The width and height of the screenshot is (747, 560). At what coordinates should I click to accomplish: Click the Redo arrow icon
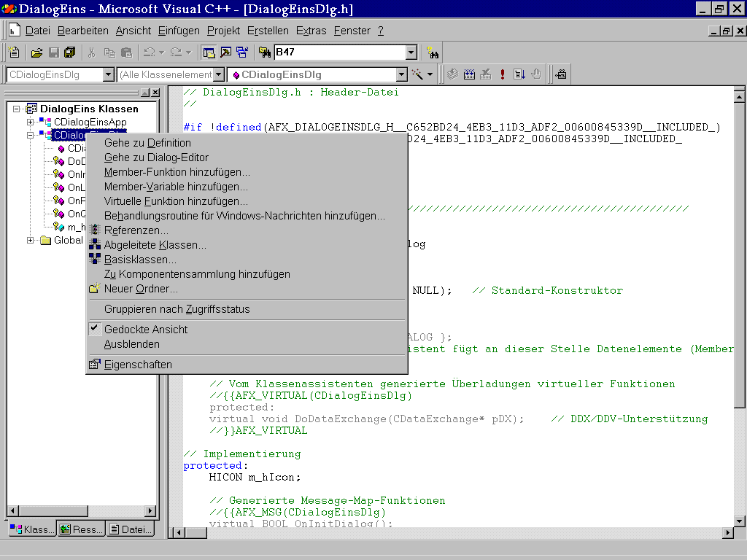click(x=176, y=52)
